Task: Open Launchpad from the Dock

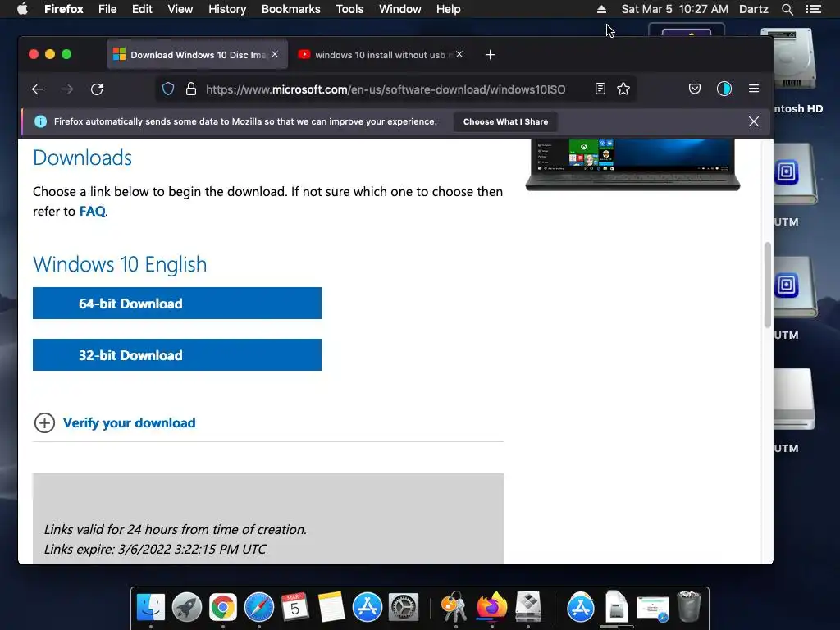Action: point(187,608)
